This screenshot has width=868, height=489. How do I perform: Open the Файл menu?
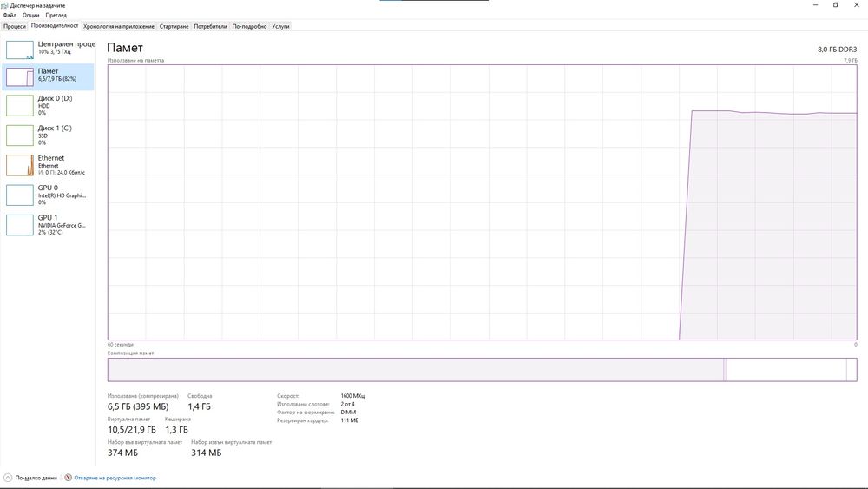[x=10, y=15]
